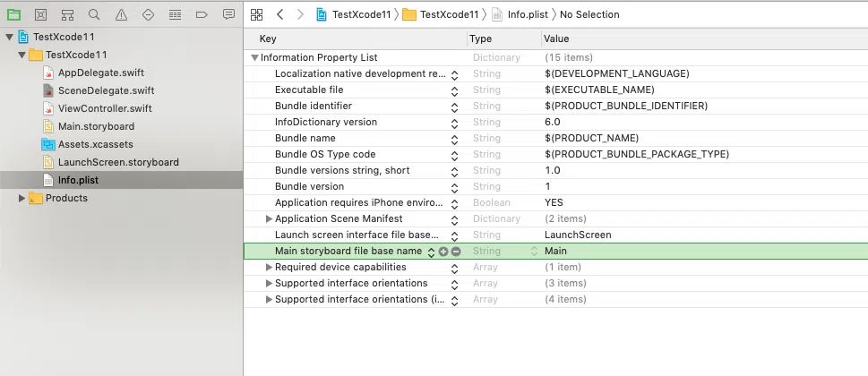Screen dimensions: 868x376
Task: Expand Required device capabilities array
Action: coord(269,267)
